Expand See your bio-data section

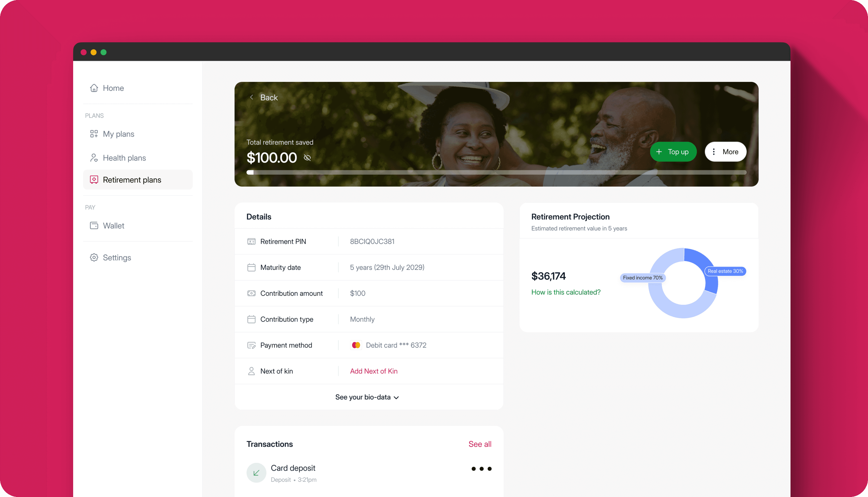click(x=367, y=397)
